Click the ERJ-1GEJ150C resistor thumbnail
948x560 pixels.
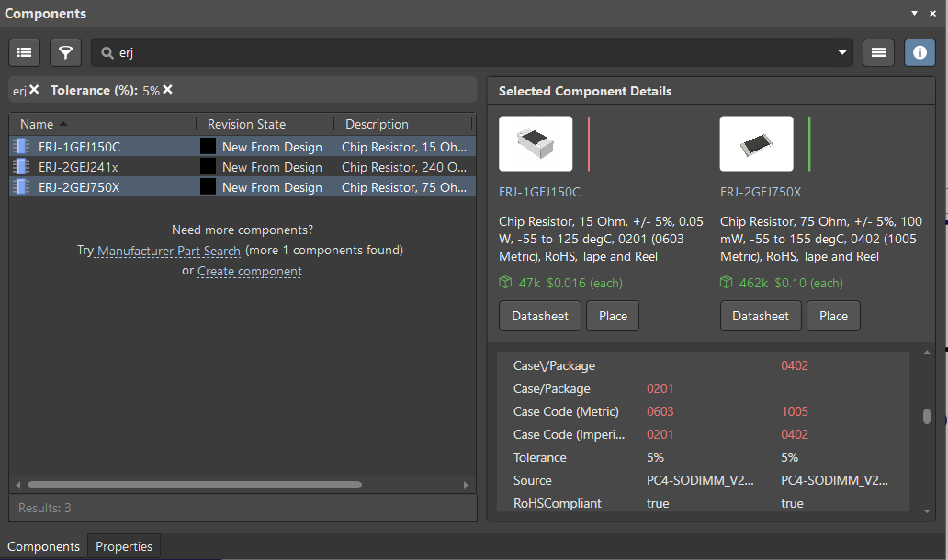tap(536, 144)
